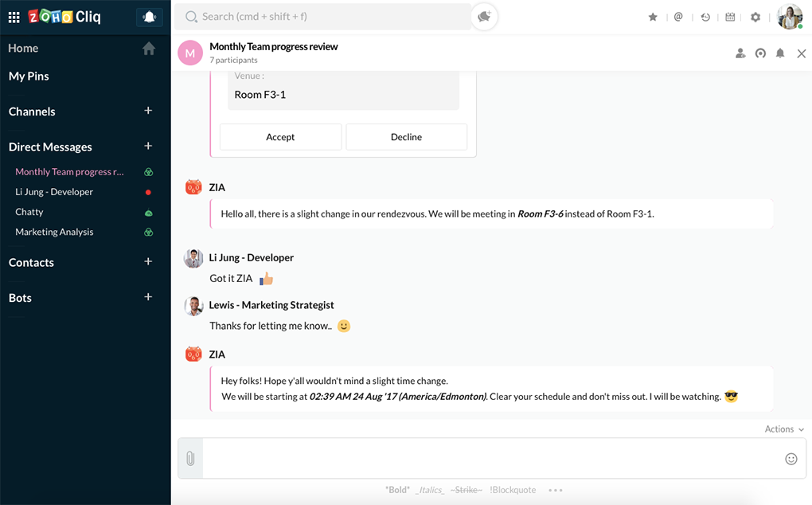Click the add participant icon in chat header
The height and width of the screenshot is (505, 812).
point(740,53)
